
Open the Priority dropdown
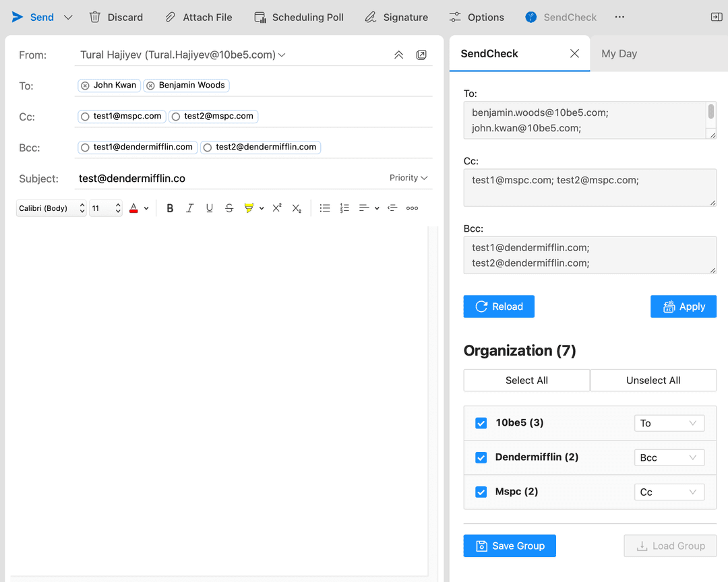coord(408,178)
